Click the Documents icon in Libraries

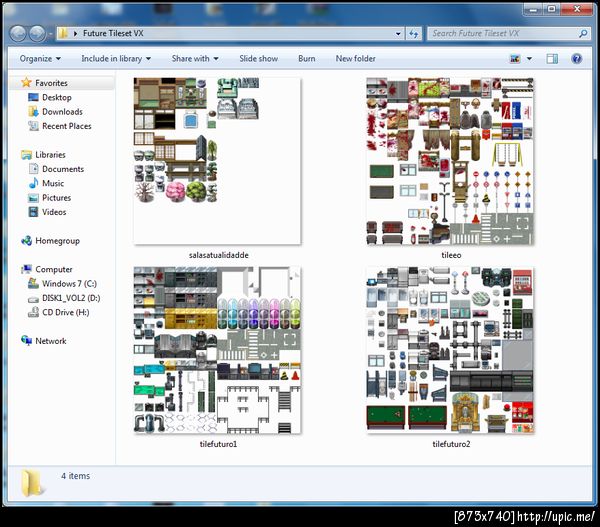click(x=33, y=169)
